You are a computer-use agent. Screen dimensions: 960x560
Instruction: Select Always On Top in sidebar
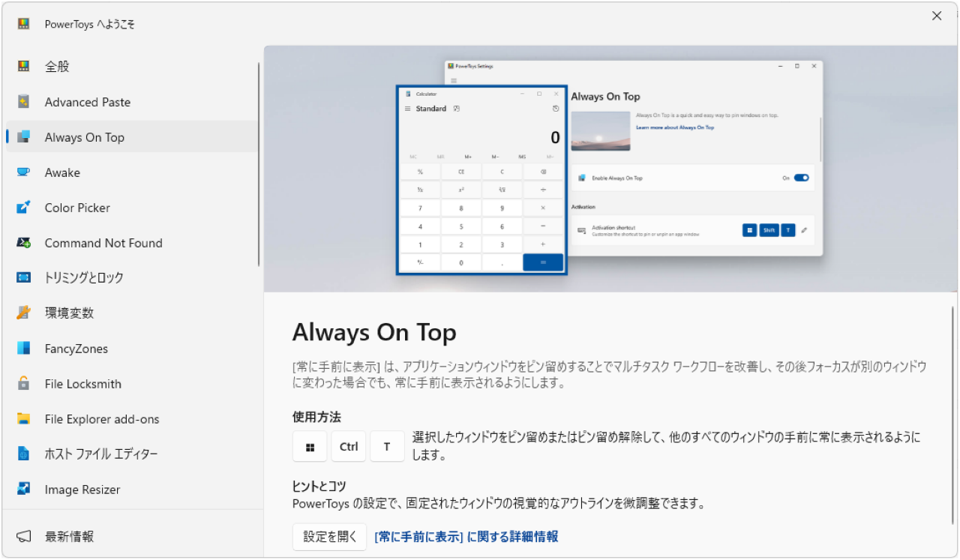(x=132, y=136)
